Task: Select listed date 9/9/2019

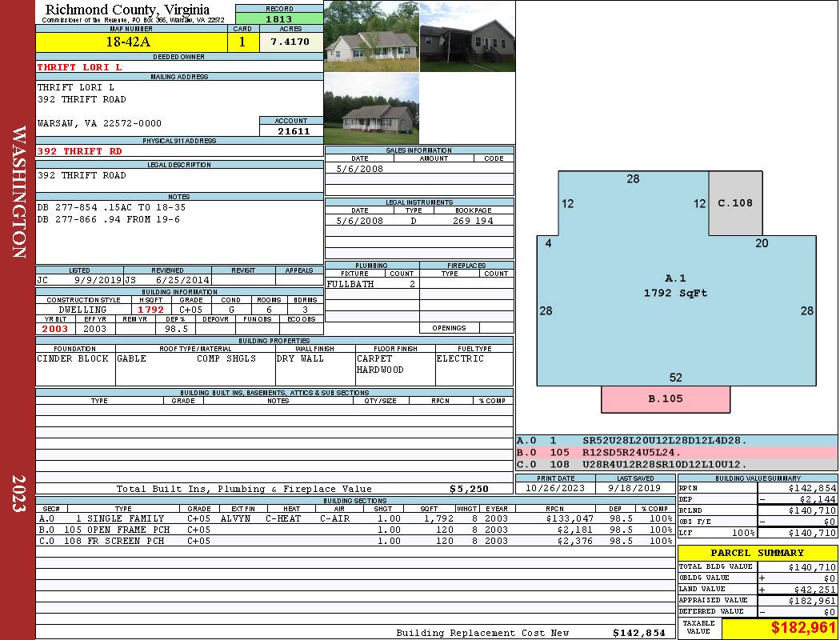Action: (98, 280)
